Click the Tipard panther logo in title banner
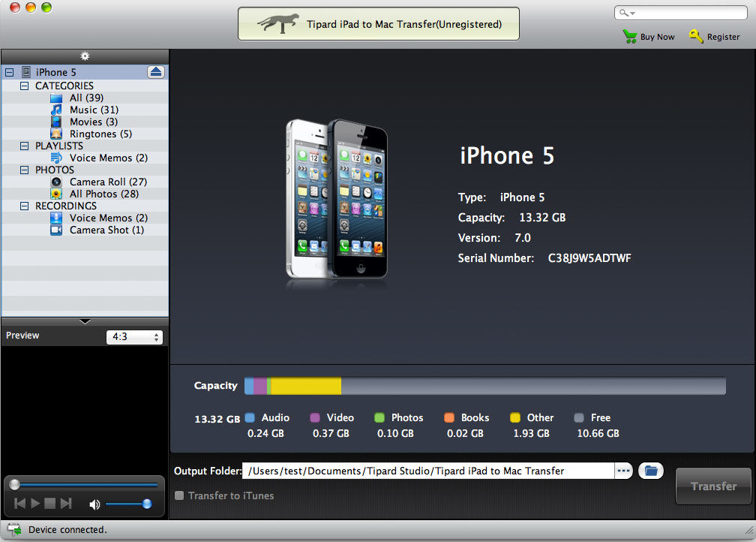Viewport: 756px width, 542px height. coord(278,23)
